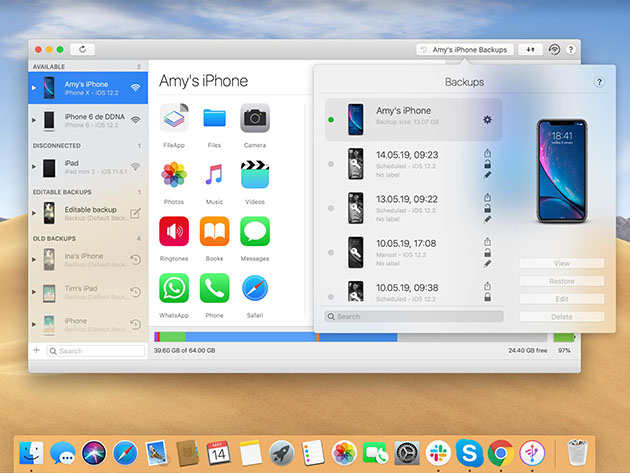This screenshot has width=630, height=473.
Task: Open the FileApp icon
Action: [x=174, y=118]
